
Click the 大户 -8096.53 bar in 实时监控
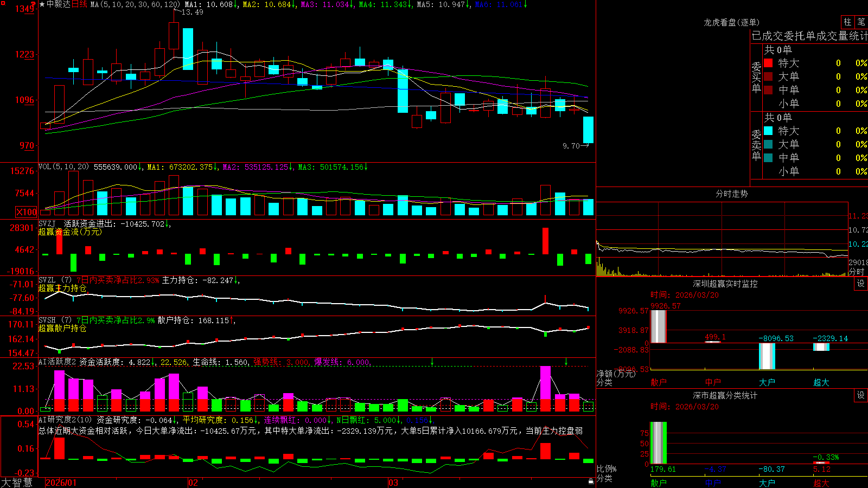click(767, 356)
